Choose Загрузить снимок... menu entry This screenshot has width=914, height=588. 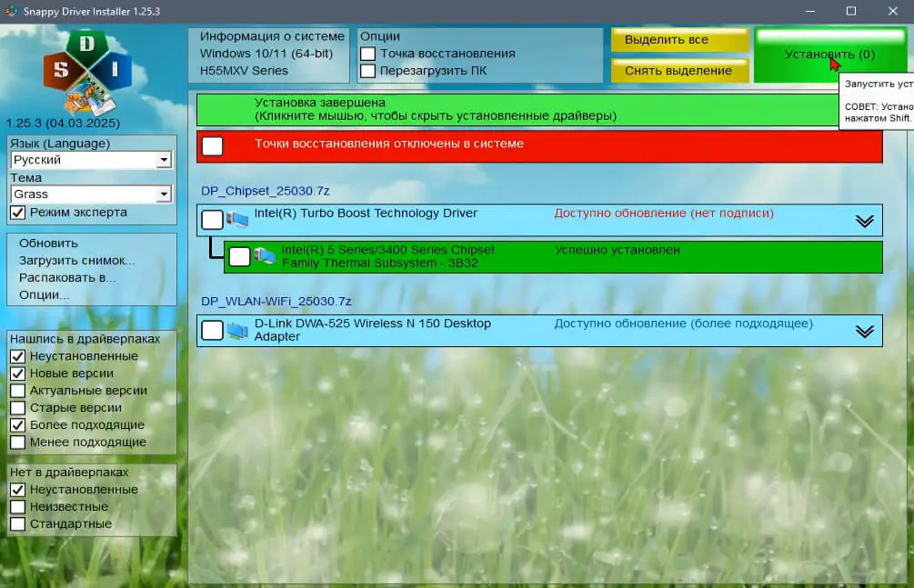pyautogui.click(x=76, y=261)
